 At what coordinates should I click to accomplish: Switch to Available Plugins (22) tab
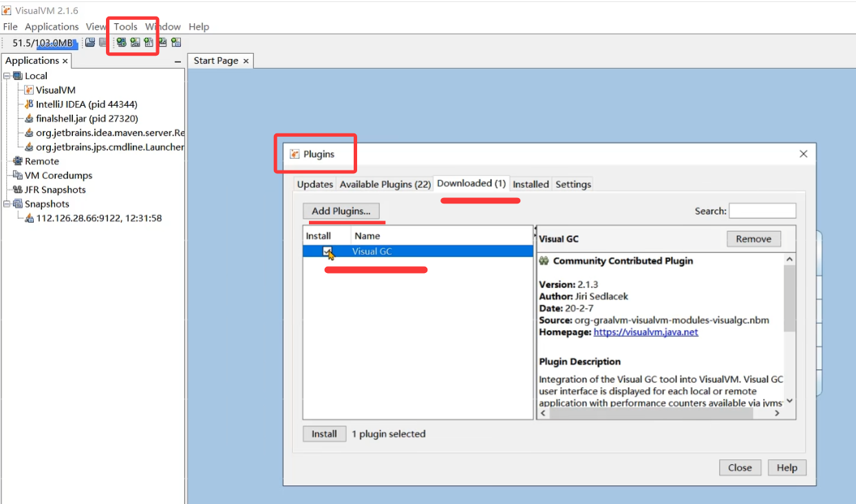[385, 184]
